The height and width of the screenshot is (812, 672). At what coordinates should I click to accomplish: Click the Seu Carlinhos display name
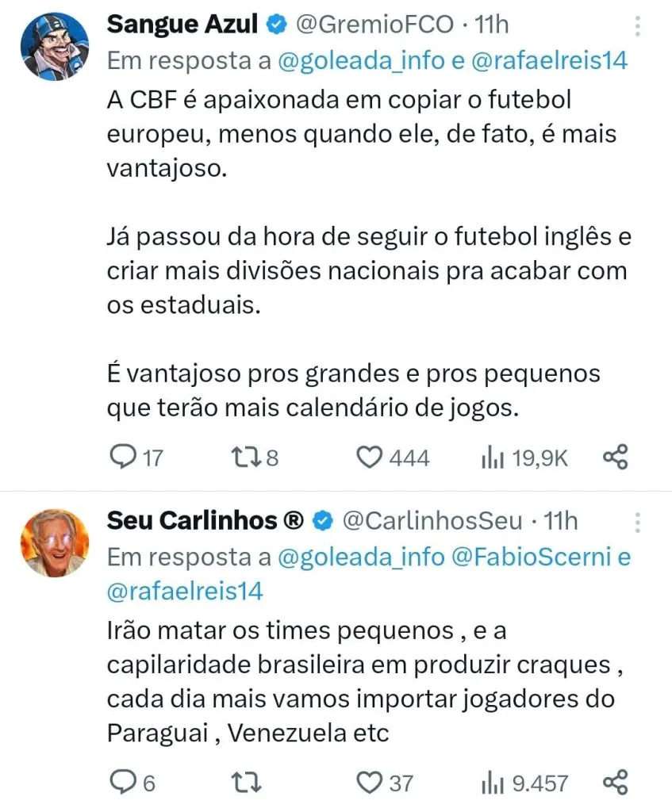click(205, 520)
